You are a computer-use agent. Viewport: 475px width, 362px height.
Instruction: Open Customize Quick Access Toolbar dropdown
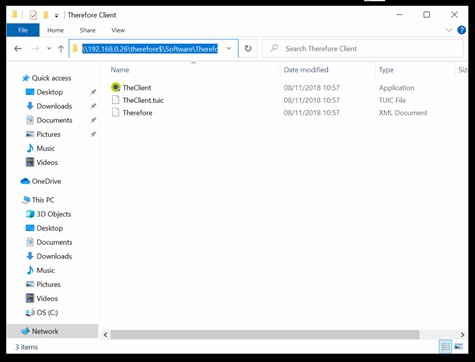point(56,15)
